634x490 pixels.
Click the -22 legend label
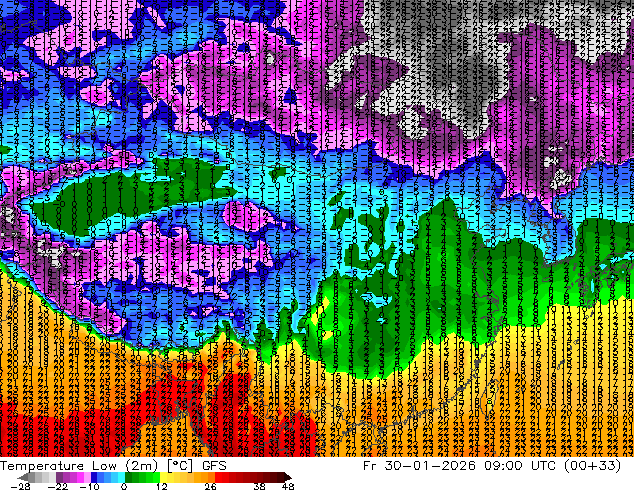[58, 486]
